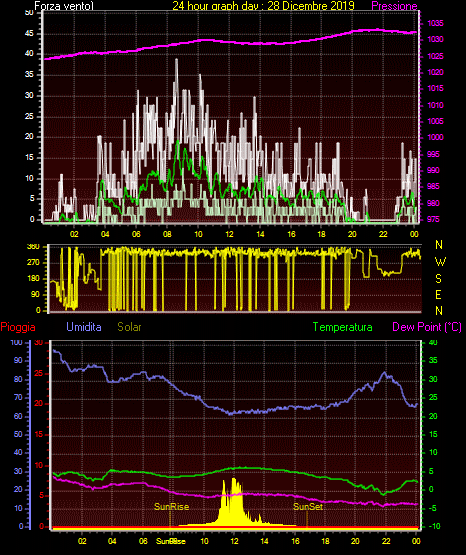Click the "45" wind speed axis value
The width and height of the screenshot is (466, 555).
point(29,34)
